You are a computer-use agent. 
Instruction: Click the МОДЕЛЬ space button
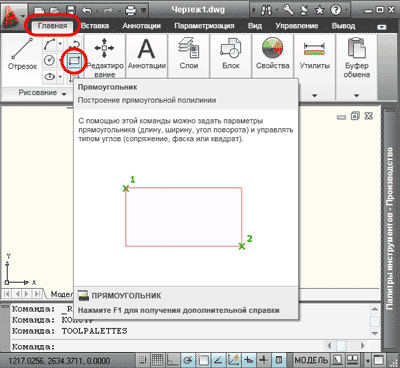(x=311, y=360)
